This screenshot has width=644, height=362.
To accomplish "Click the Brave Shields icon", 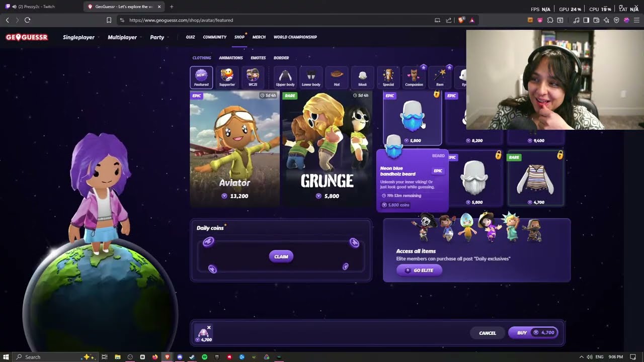I will pyautogui.click(x=461, y=20).
